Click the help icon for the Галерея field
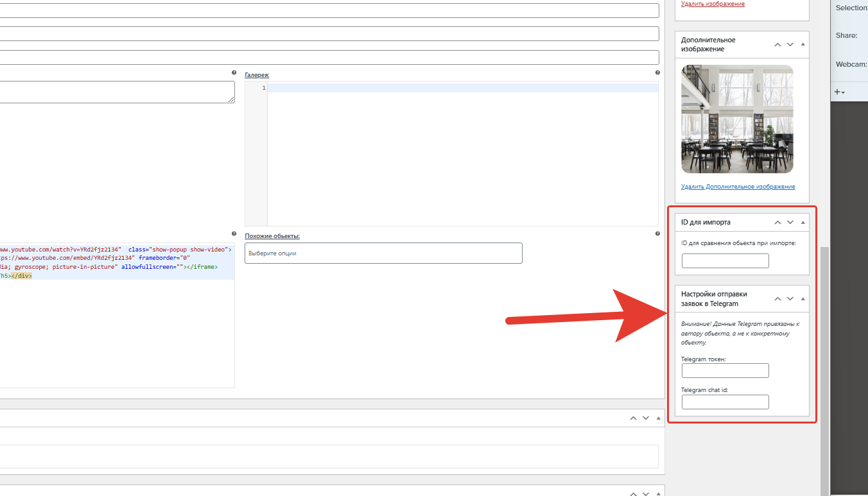This screenshot has width=868, height=496. point(657,73)
